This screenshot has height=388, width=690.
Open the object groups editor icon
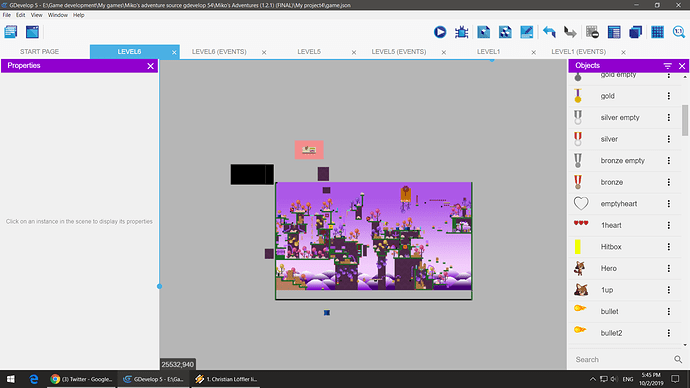(x=505, y=32)
